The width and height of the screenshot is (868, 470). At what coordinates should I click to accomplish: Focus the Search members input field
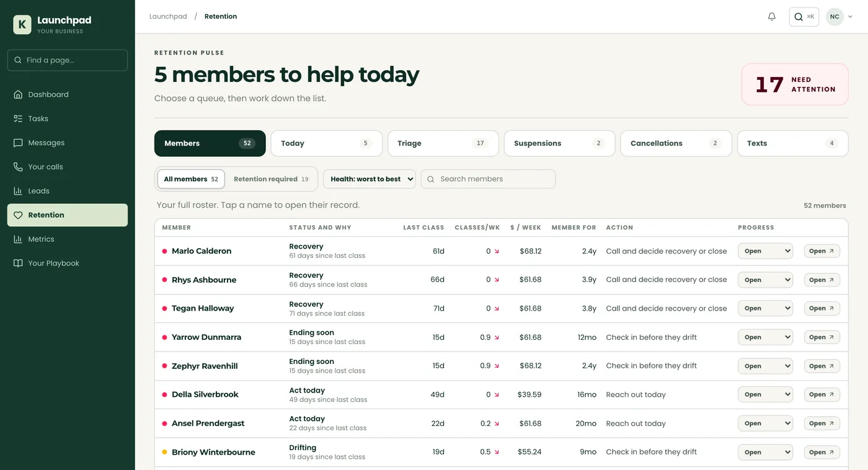(x=489, y=179)
